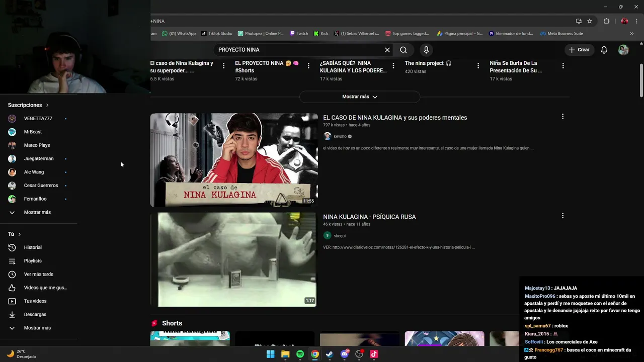Open OBS Studio from the taskbar
The image size is (644, 362).
click(359, 354)
